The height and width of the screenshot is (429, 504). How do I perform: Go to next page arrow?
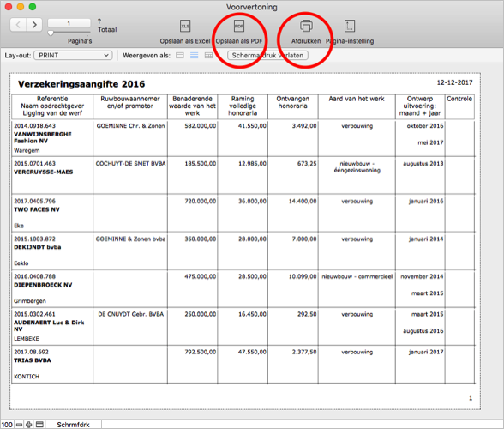tap(34, 25)
